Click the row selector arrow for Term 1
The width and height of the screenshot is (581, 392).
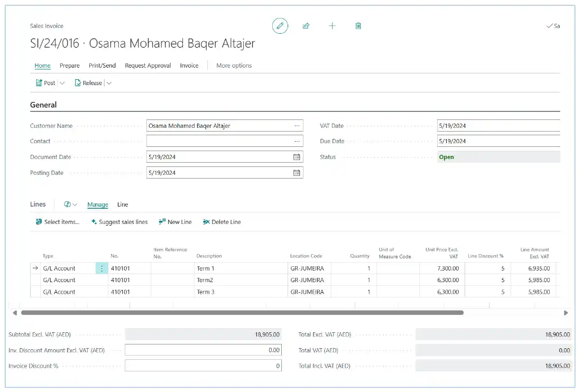pyautogui.click(x=35, y=268)
